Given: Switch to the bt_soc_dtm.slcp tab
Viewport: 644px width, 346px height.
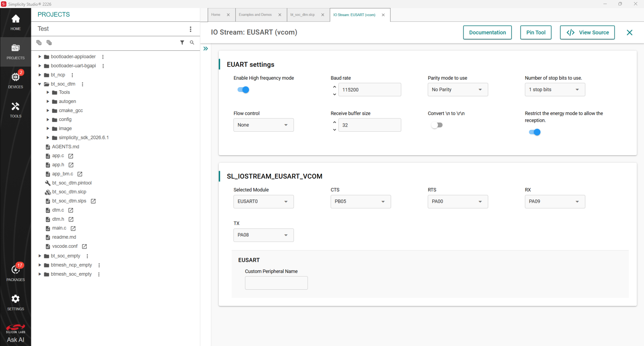Looking at the screenshot, I should coord(303,15).
